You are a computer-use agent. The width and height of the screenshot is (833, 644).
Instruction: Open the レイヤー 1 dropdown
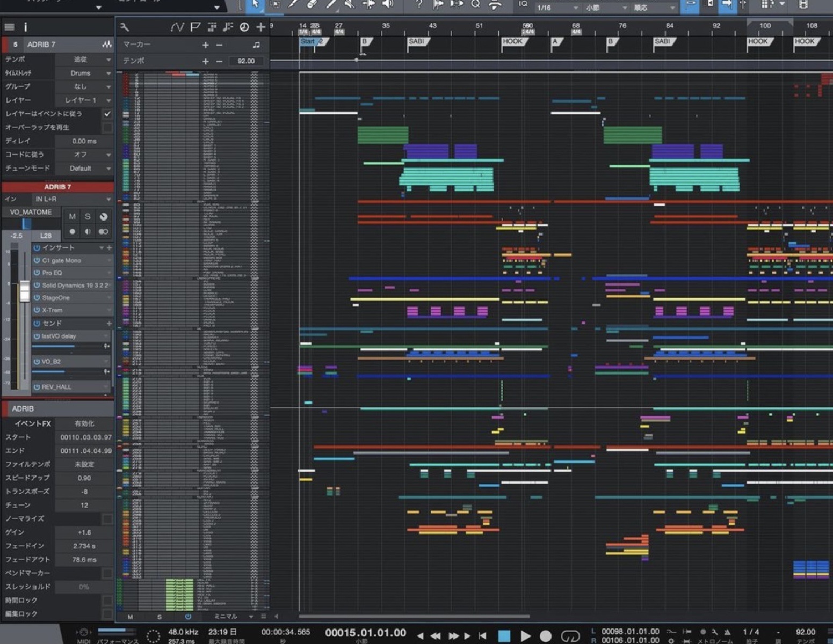point(84,100)
